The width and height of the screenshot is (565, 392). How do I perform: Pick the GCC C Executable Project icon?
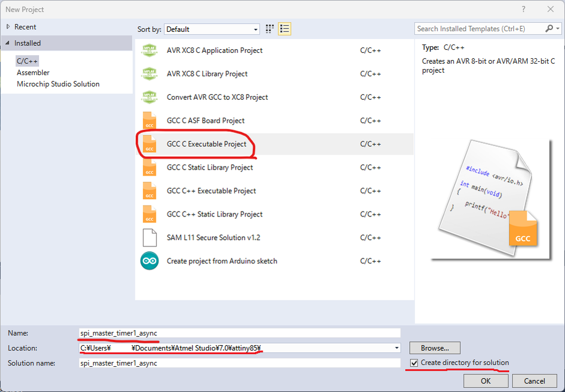tap(149, 144)
